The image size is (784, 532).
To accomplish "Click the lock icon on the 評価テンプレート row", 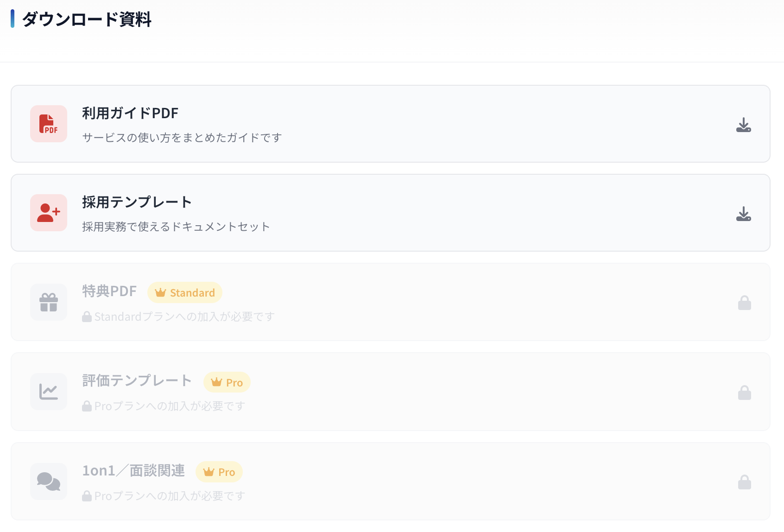I will 744,393.
